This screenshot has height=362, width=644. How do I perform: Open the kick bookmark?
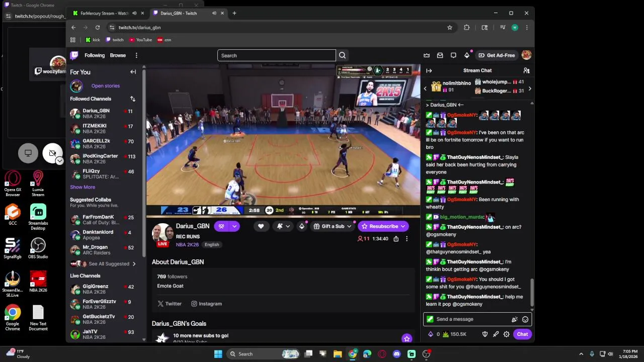click(93, 40)
